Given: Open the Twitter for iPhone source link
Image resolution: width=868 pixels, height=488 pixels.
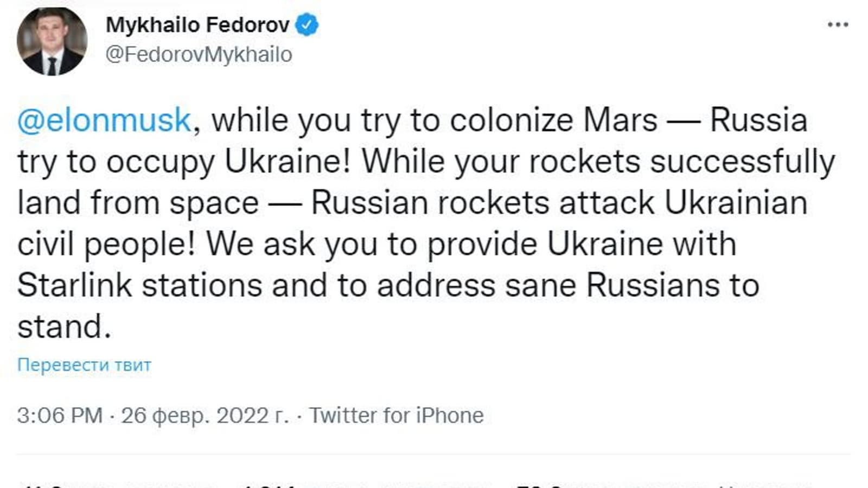Looking at the screenshot, I should pyautogui.click(x=396, y=415).
